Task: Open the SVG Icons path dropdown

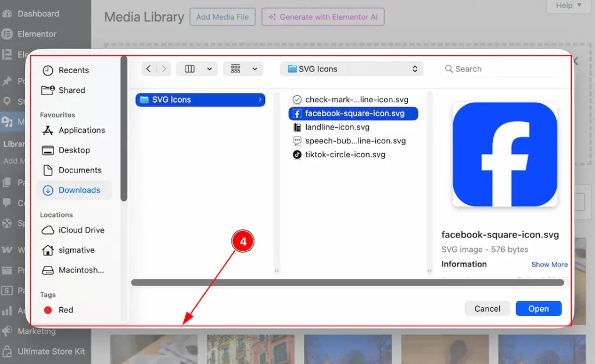Action: pos(352,69)
